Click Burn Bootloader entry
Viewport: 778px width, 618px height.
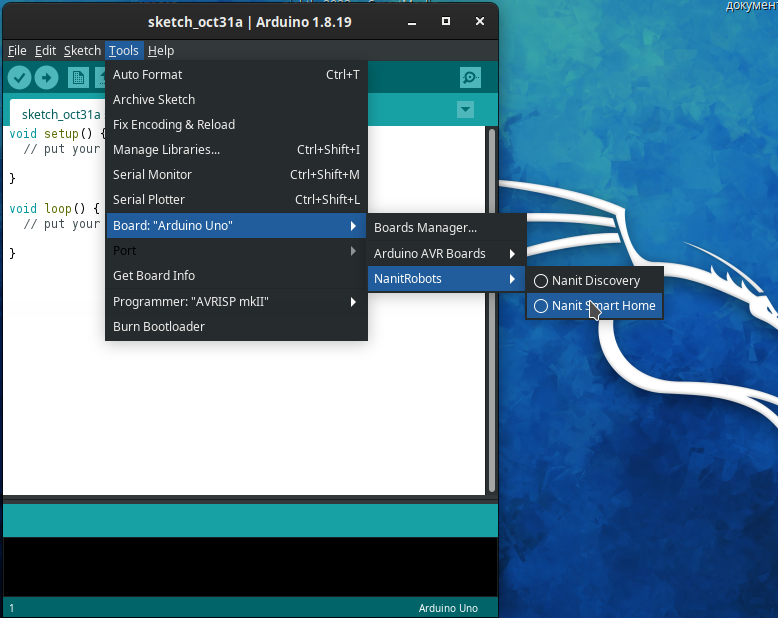(236, 326)
